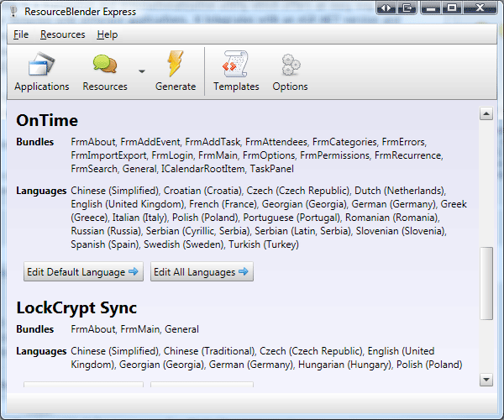
Task: Close the ResourceBlender Express window
Action: pyautogui.click(x=480, y=8)
